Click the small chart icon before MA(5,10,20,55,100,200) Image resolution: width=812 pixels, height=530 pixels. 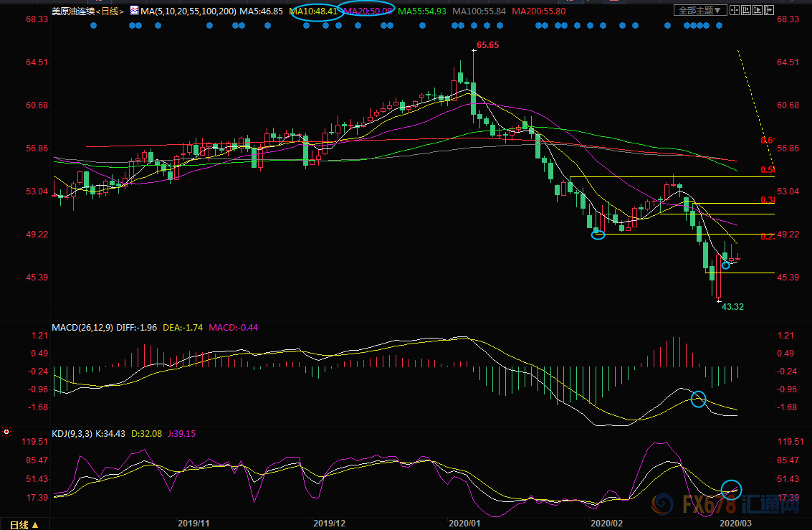[134, 11]
